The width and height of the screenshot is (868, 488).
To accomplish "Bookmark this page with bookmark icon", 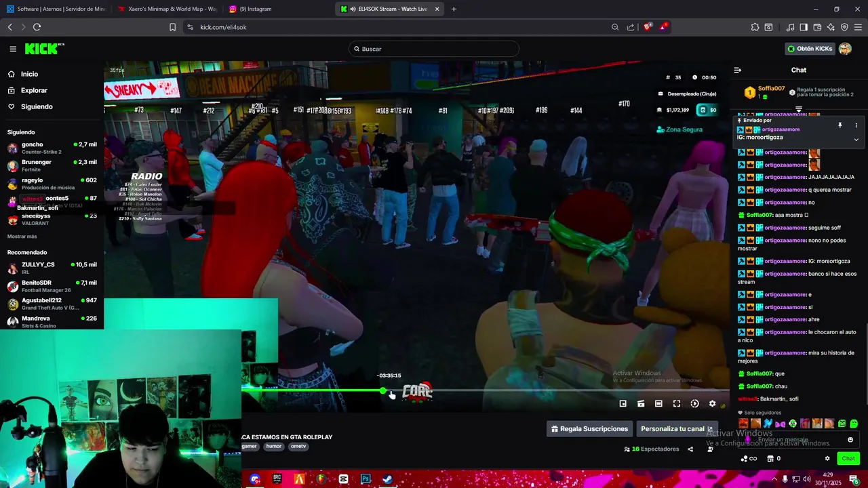I will pyautogui.click(x=172, y=27).
